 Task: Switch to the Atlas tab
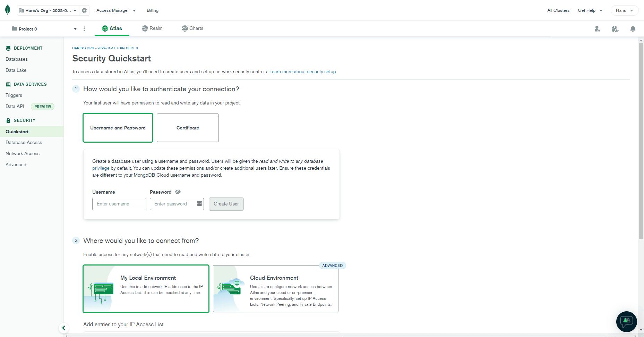(112, 28)
